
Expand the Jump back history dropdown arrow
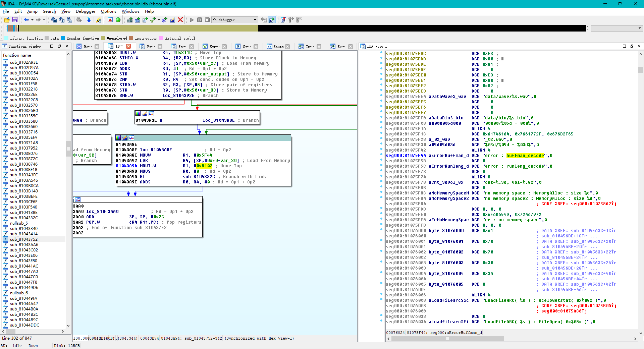32,20
